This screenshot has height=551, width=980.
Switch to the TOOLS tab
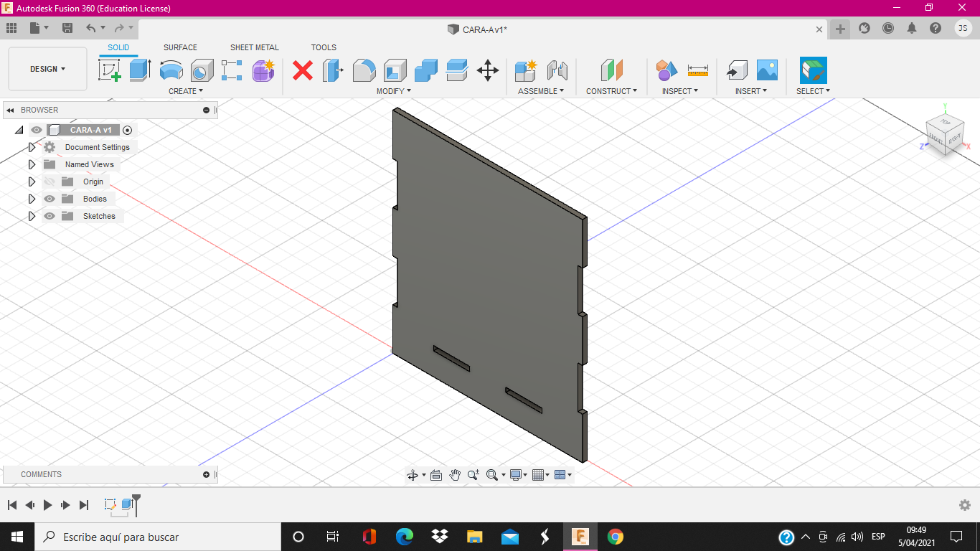pyautogui.click(x=324, y=47)
